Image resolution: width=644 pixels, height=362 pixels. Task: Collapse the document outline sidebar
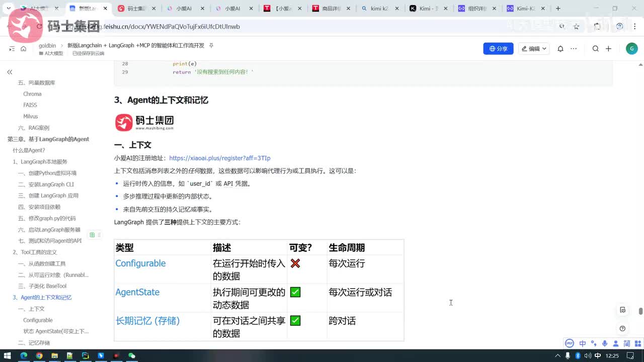(x=10, y=72)
